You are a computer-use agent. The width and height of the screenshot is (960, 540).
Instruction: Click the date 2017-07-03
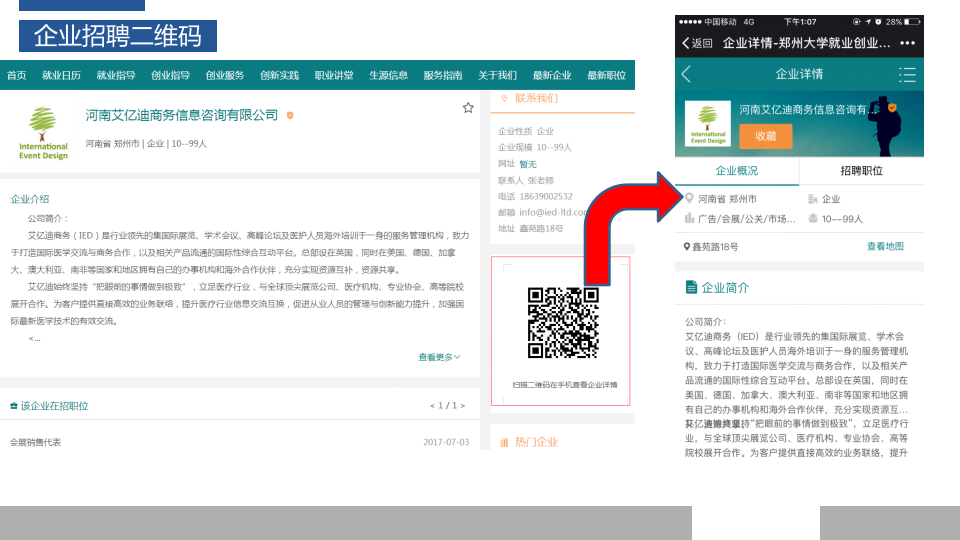click(446, 442)
